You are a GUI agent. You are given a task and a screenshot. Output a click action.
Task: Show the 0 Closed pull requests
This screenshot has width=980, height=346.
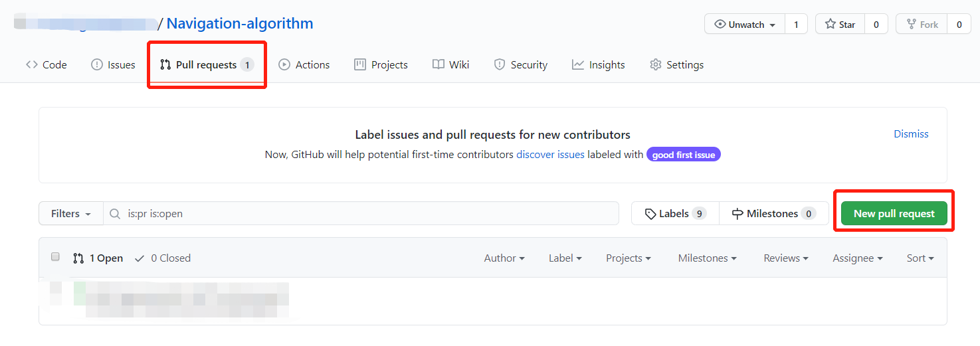(x=163, y=258)
